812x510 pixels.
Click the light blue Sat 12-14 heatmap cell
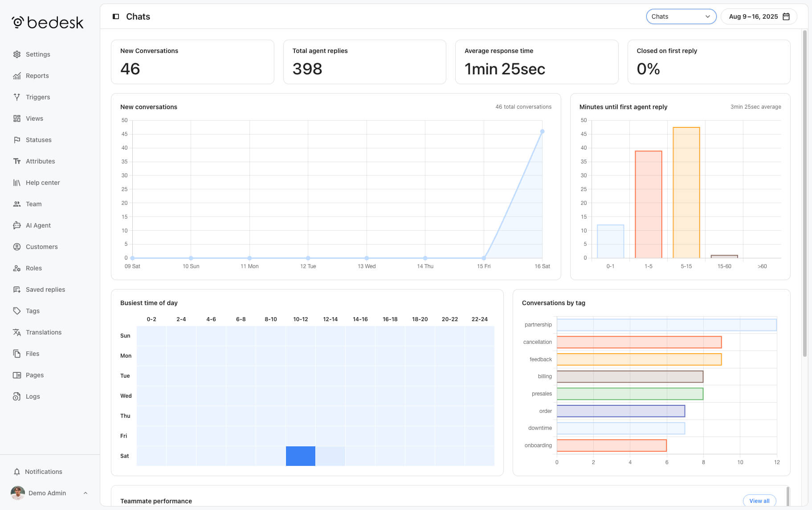pos(331,456)
